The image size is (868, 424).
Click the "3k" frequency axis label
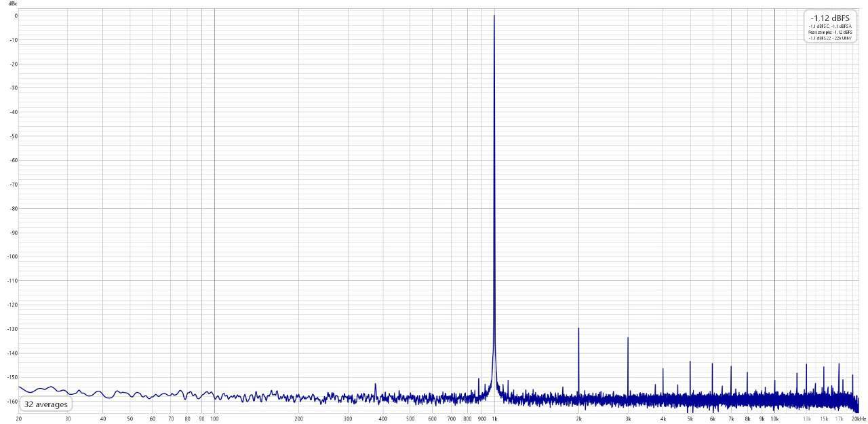tap(628, 419)
